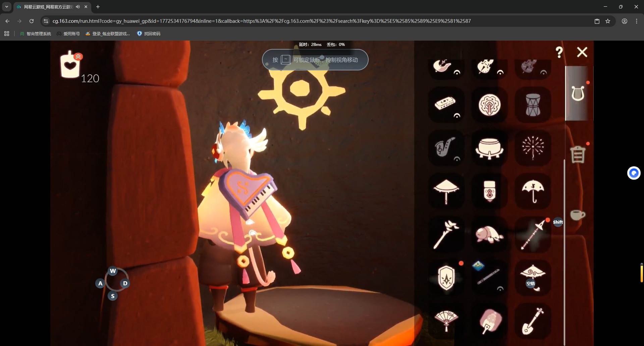Choose the round emblem item
Image resolution: width=644 pixels, height=346 pixels.
(x=489, y=105)
